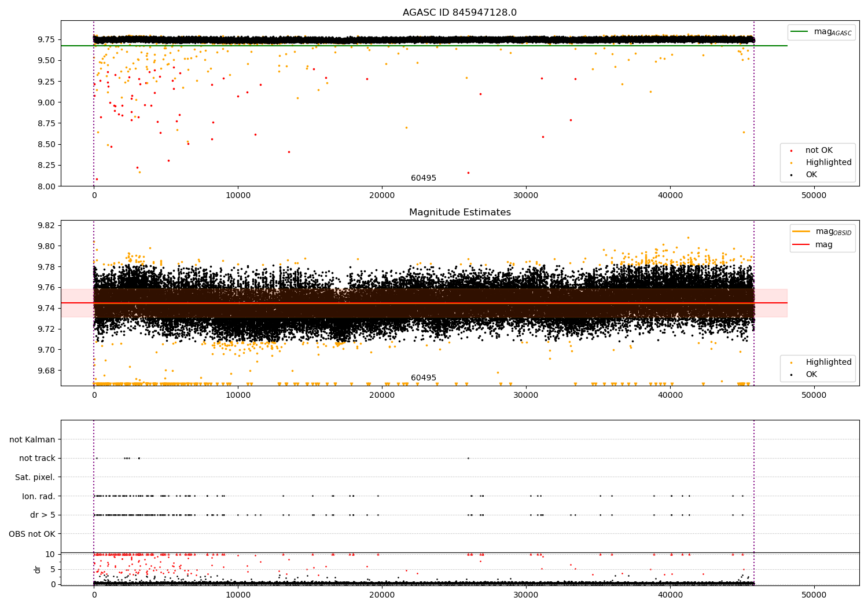Click the 9.68 y-tick in middle plot

coord(46,371)
